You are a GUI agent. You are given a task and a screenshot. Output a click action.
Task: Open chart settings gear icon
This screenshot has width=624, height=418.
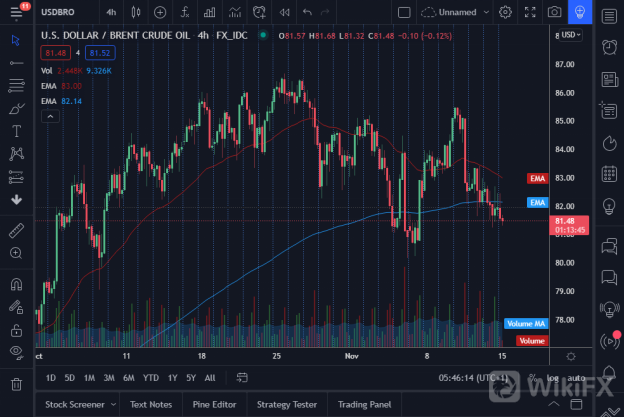coord(506,12)
